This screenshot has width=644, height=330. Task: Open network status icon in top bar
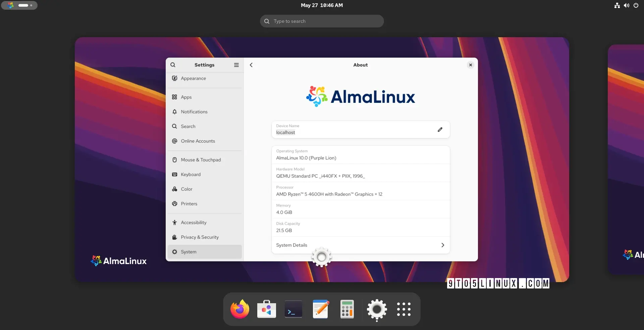tap(617, 5)
